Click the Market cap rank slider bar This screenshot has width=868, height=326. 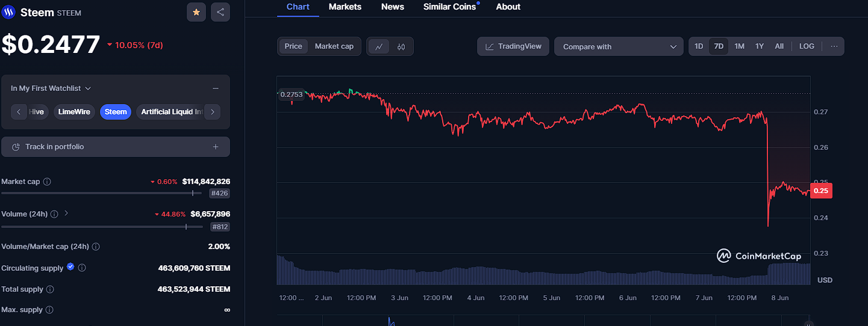click(101, 193)
